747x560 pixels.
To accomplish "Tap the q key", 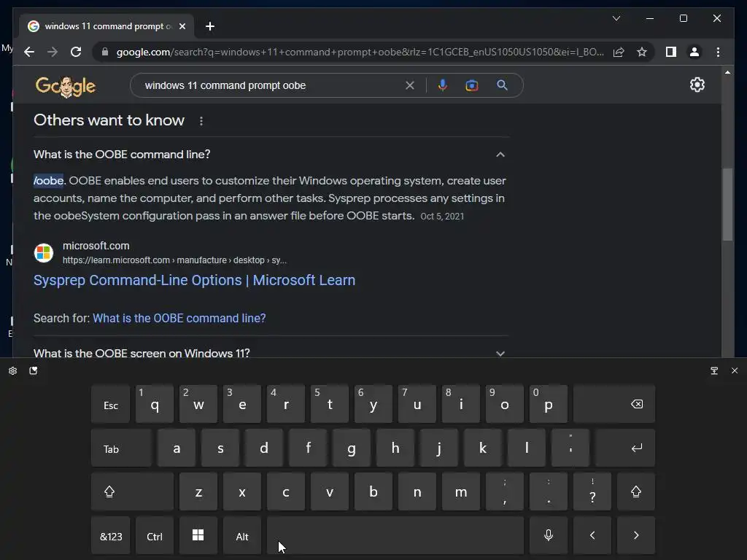I will click(155, 404).
